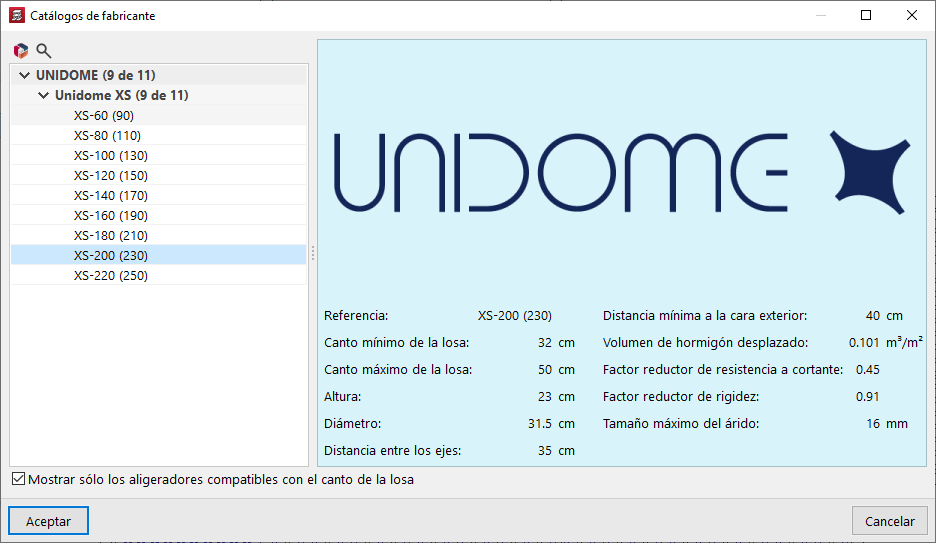
Task: Click the Referencia value XS-200 (230)
Action: (x=515, y=316)
